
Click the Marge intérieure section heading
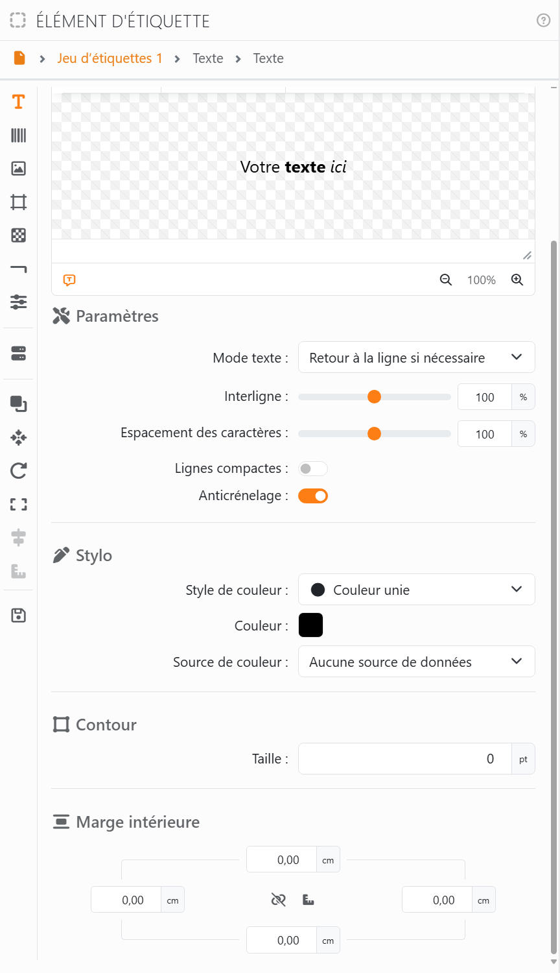click(x=138, y=822)
